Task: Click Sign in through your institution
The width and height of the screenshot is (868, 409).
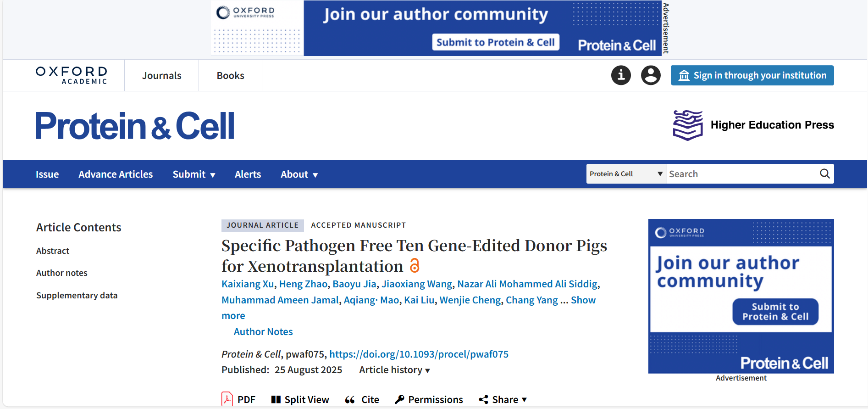Action: click(752, 75)
